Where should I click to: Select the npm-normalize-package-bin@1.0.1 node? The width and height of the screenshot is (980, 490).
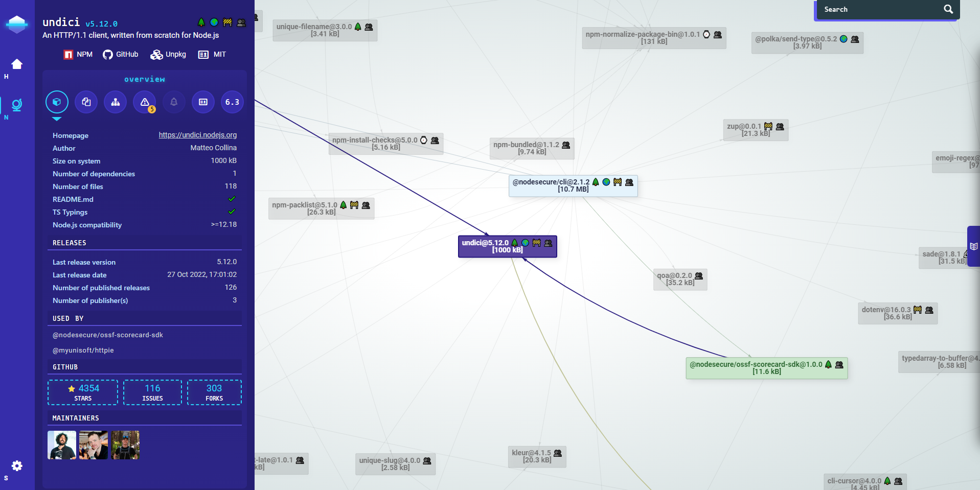(x=654, y=38)
